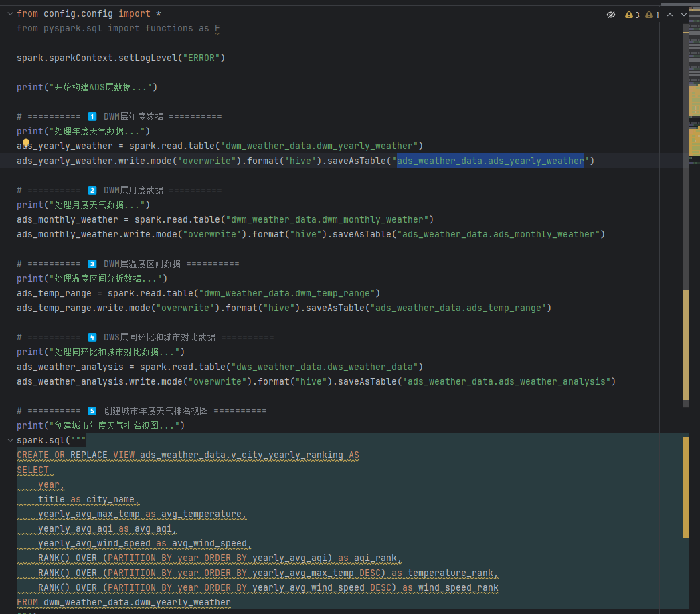Screen dimensions: 700x614
Task: Click 'yearly_avg_max_temp as avg_temperature,' line
Action: pyautogui.click(x=143, y=514)
